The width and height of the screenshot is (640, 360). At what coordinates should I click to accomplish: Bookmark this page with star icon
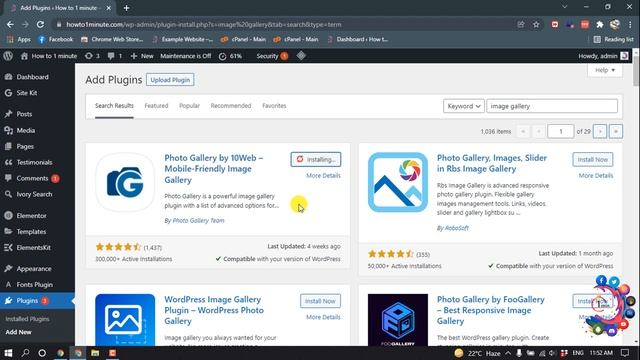pyautogui.click(x=536, y=24)
